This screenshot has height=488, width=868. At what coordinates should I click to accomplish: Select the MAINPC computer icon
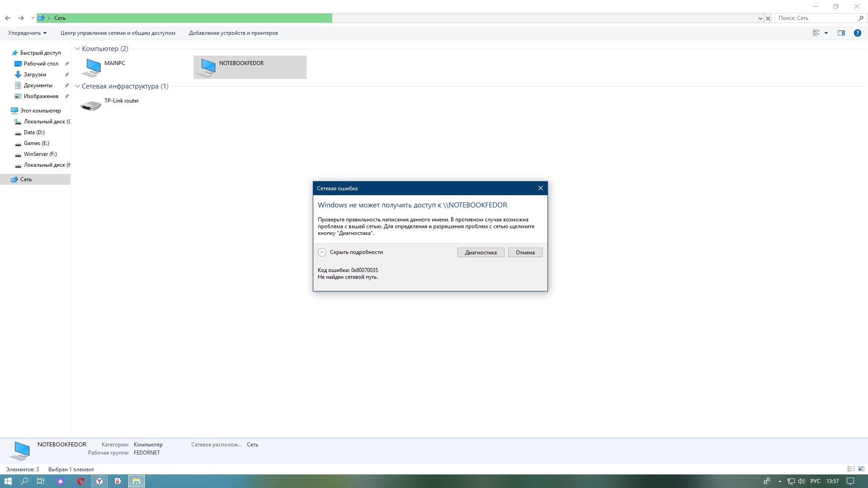coord(91,67)
